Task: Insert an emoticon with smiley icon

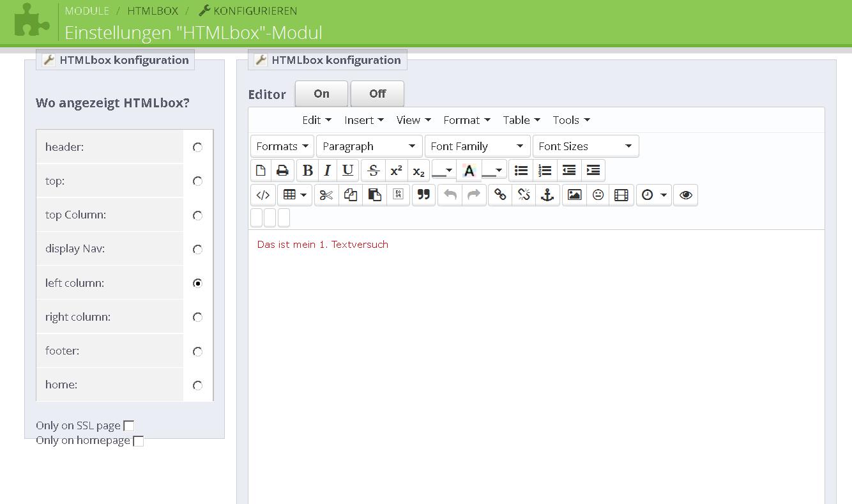Action: tap(598, 195)
